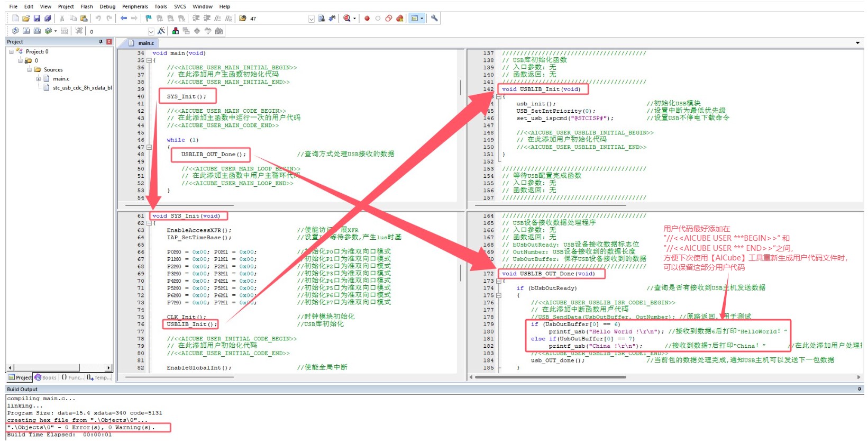The image size is (868, 442).
Task: Insert a breakpoint with the red dot icon
Action: 367,18
